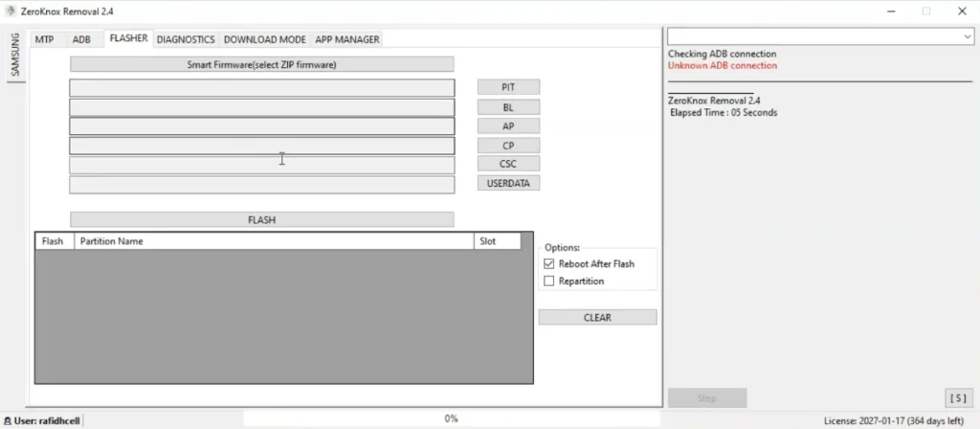Choose USERDATA file
This screenshot has width=980, height=429.
(508, 183)
